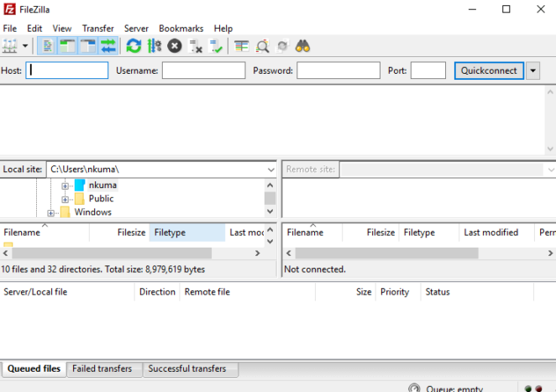Screen dimensions: 556x392
Task: Focus the Host input field
Action: click(67, 71)
